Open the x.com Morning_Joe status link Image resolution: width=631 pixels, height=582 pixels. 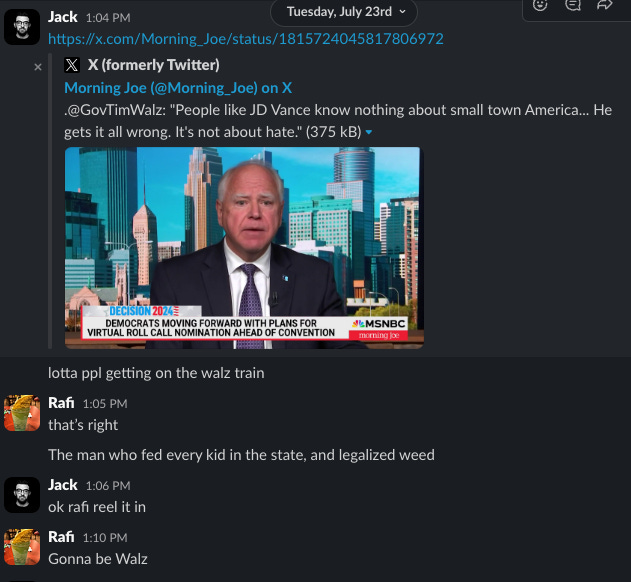pos(246,39)
